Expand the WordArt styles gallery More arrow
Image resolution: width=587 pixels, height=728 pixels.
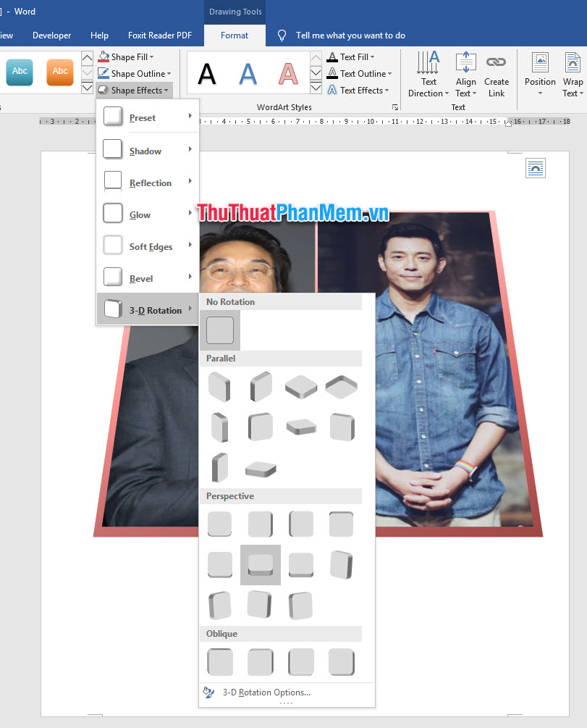coord(316,87)
